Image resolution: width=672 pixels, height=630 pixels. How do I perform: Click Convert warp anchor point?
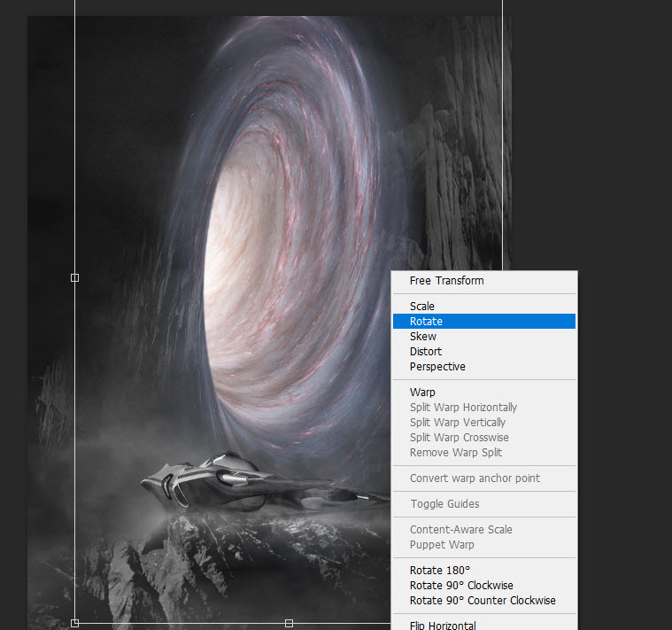tap(475, 478)
